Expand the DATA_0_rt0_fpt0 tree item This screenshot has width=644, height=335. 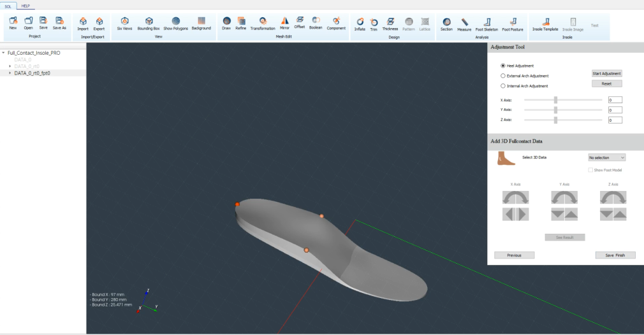(10, 73)
